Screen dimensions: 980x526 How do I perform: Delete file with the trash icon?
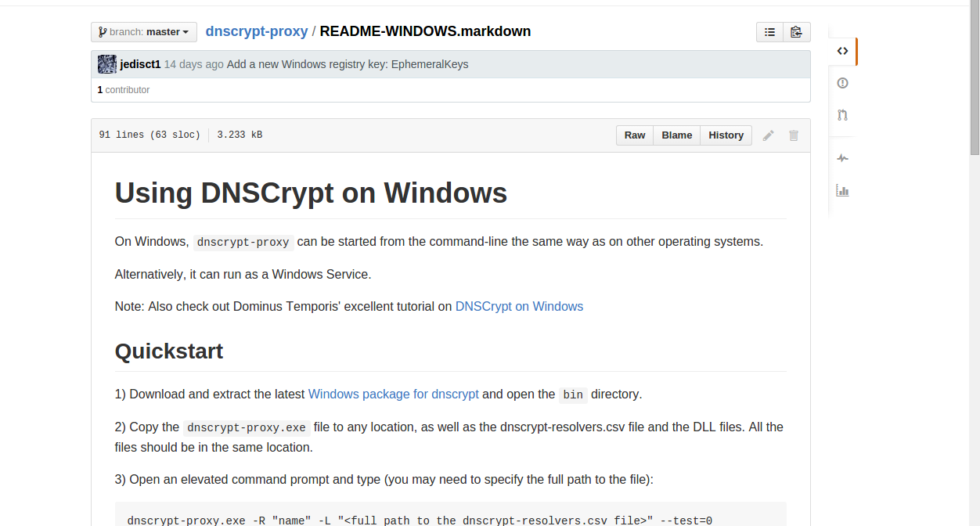[794, 135]
